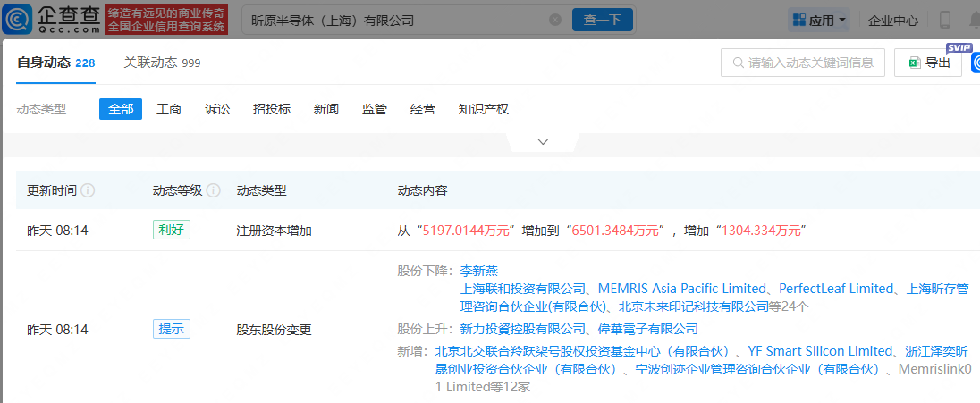Click the 查一下 search button
Screen dimensions: 980x403
coord(603,20)
